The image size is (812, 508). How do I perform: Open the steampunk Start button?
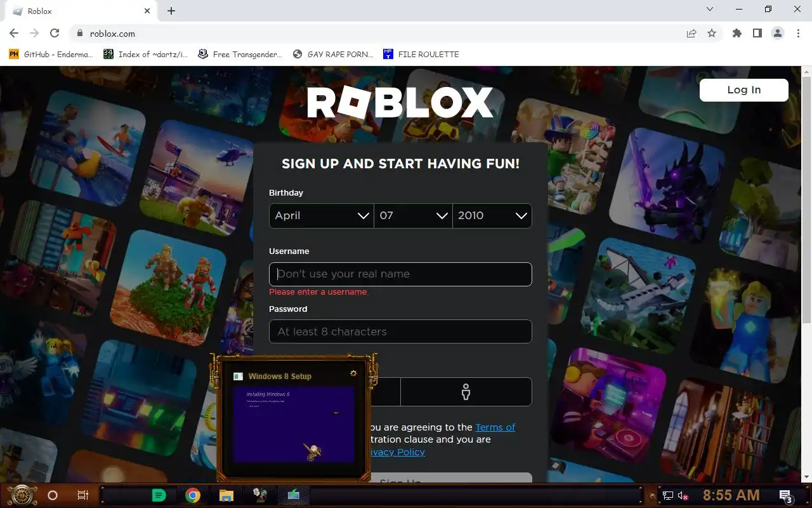(22, 495)
